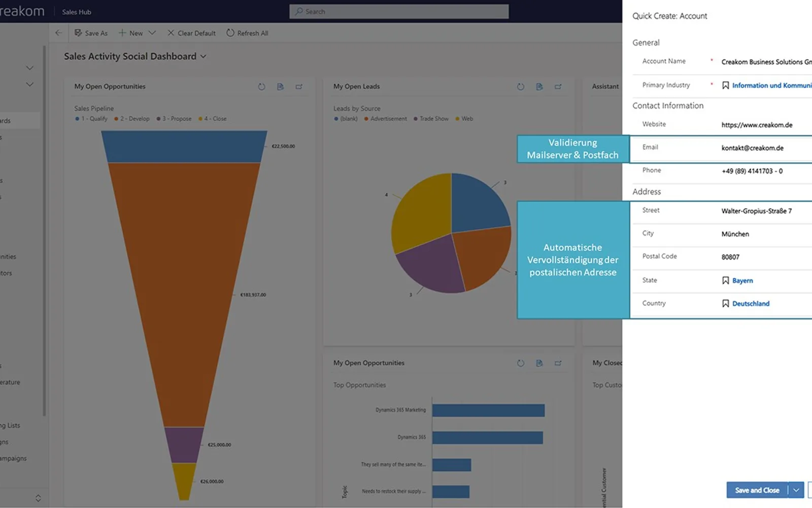Click the Account Name field

pyautogui.click(x=766, y=62)
